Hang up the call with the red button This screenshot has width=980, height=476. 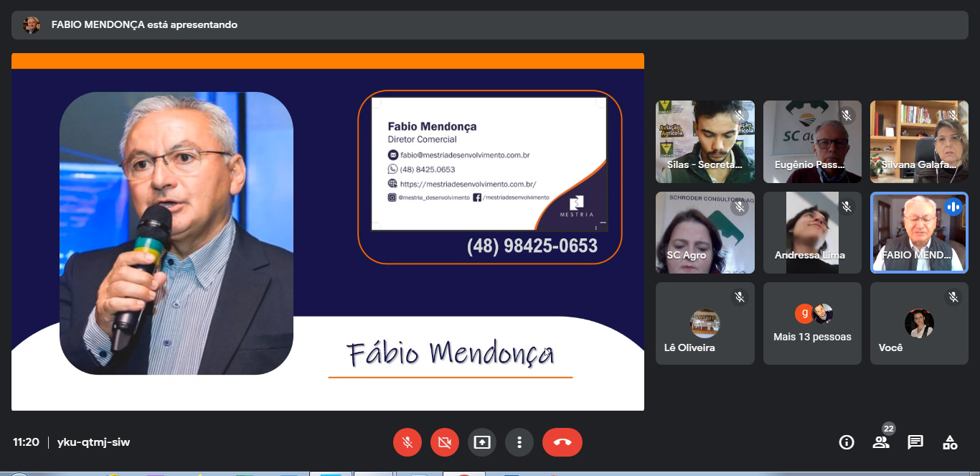click(562, 442)
